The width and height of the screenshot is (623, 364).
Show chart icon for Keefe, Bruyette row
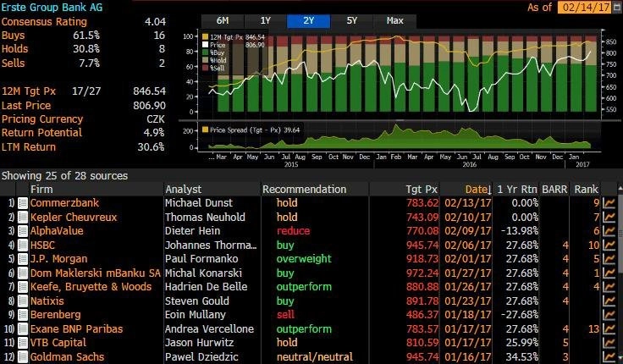pos(609,287)
